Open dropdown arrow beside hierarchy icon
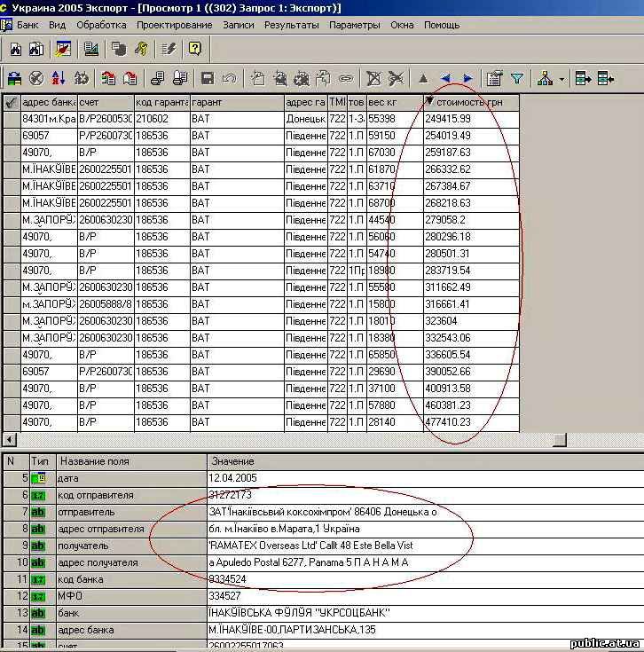This screenshot has width=644, height=652. pos(562,79)
